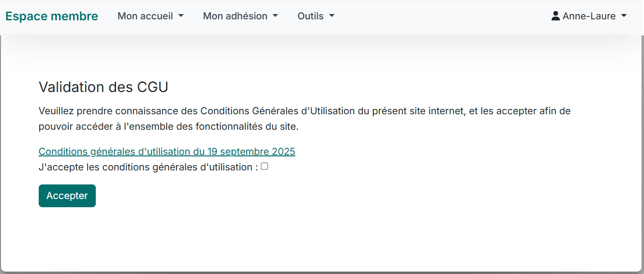Image resolution: width=644 pixels, height=274 pixels.
Task: Expand the Outils dropdown arrow
Action: click(331, 16)
